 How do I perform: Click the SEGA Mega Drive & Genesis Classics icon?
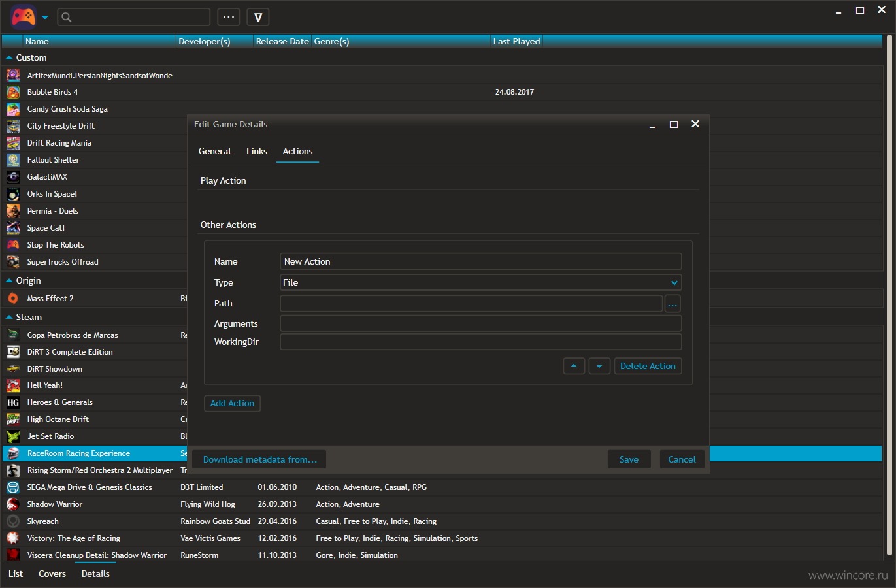(13, 487)
